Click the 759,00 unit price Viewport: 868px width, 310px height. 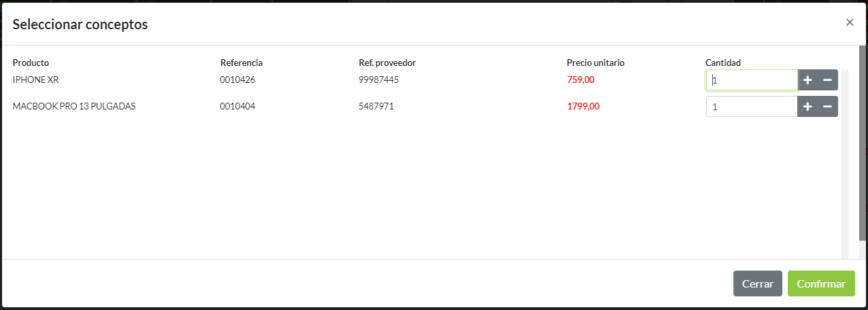click(x=580, y=80)
